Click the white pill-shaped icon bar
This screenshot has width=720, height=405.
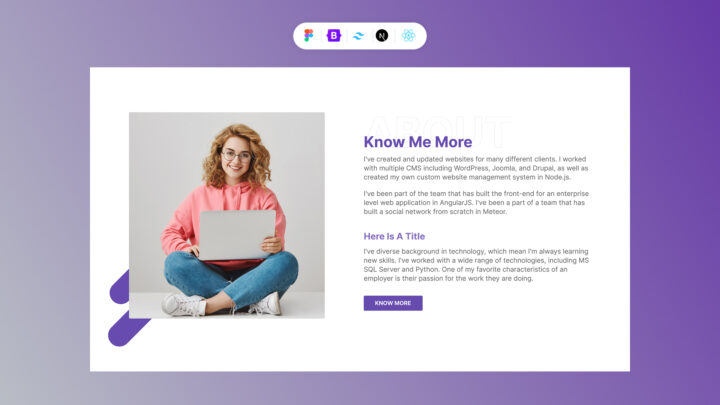tap(360, 36)
